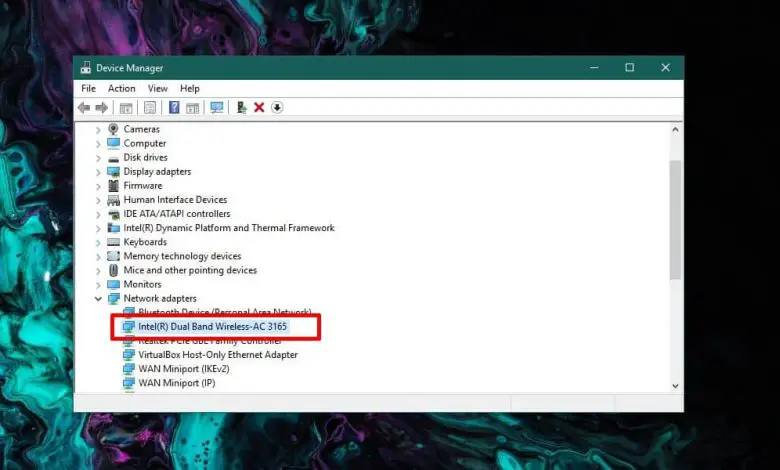The height and width of the screenshot is (470, 780).
Task: Click the Back arrow in the toolbar
Action: (x=84, y=107)
